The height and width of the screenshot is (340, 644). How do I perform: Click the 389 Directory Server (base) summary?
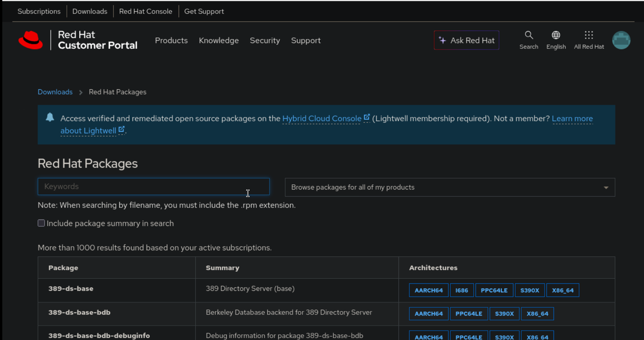point(250,289)
